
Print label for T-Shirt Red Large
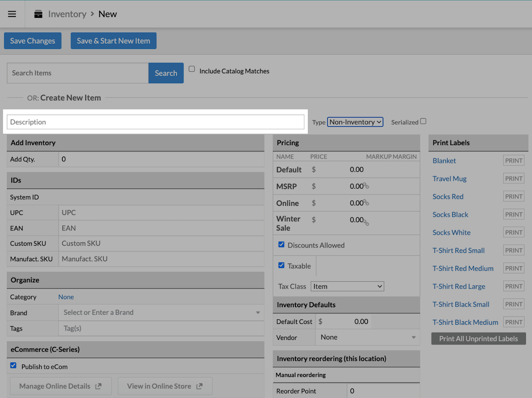(x=514, y=286)
